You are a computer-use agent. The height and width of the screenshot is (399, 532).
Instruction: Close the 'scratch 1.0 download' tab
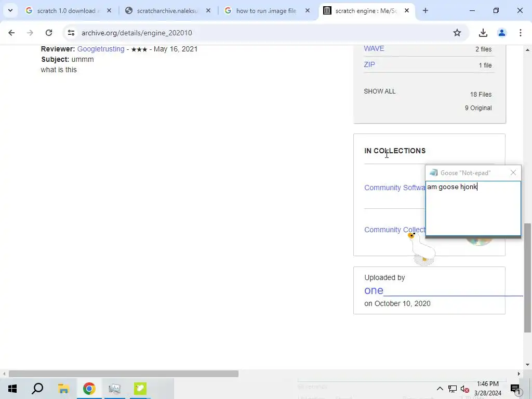pos(109,11)
